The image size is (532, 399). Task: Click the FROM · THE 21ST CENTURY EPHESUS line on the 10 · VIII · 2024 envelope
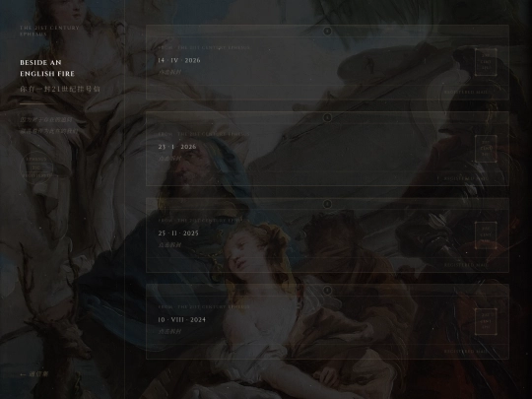204,307
